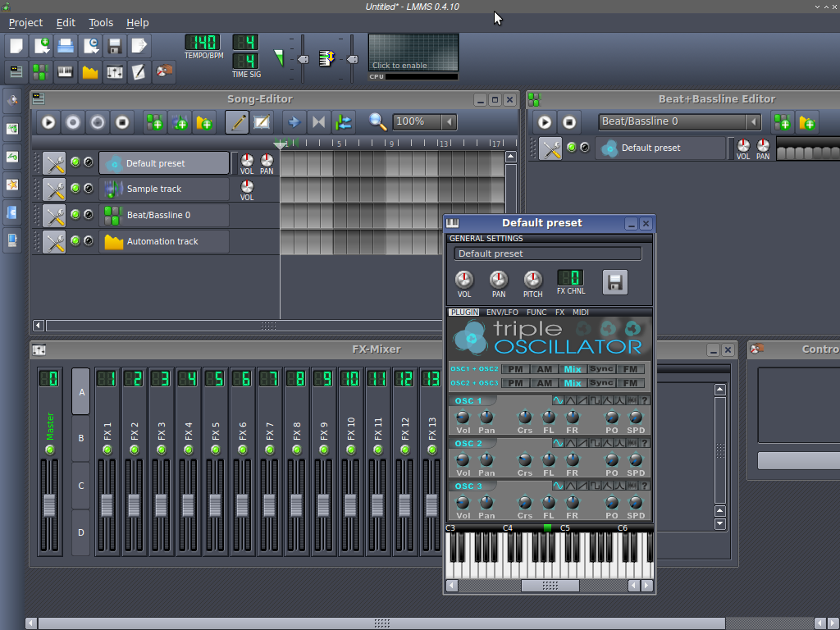The height and width of the screenshot is (630, 840).
Task: Add a new beat/bassline in Song-Editor
Action: coord(154,122)
